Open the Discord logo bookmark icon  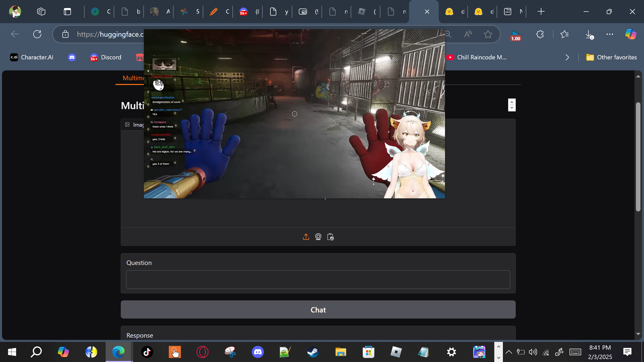[x=72, y=57]
